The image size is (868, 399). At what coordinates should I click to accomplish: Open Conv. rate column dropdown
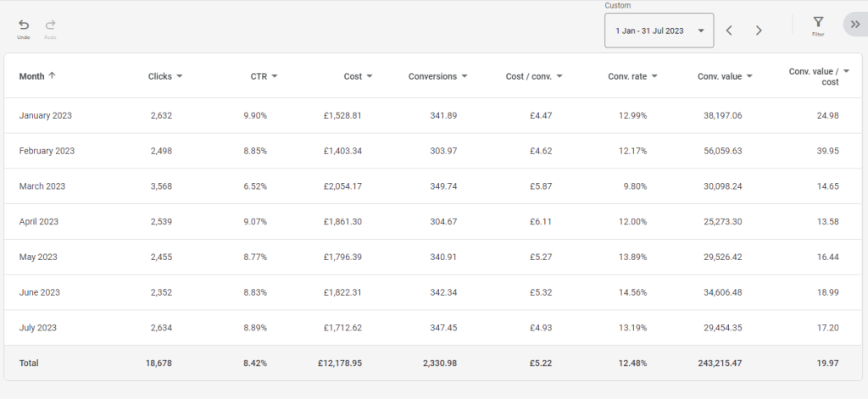click(x=654, y=76)
